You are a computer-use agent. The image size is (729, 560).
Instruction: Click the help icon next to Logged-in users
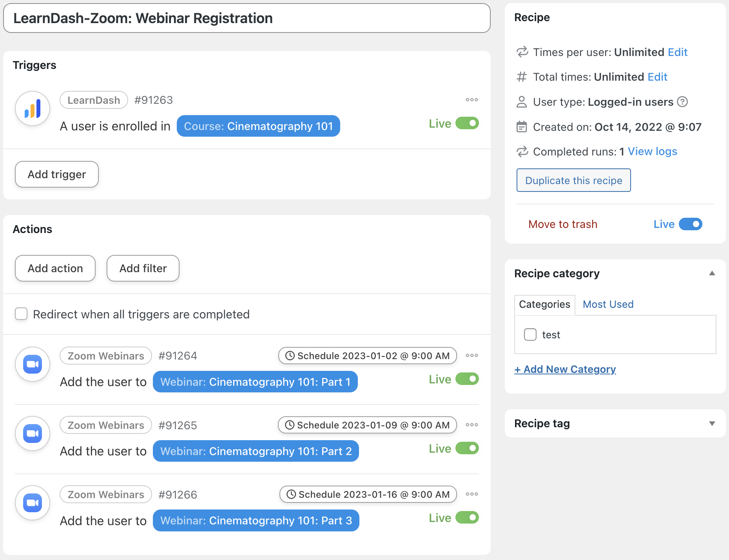[x=682, y=102]
